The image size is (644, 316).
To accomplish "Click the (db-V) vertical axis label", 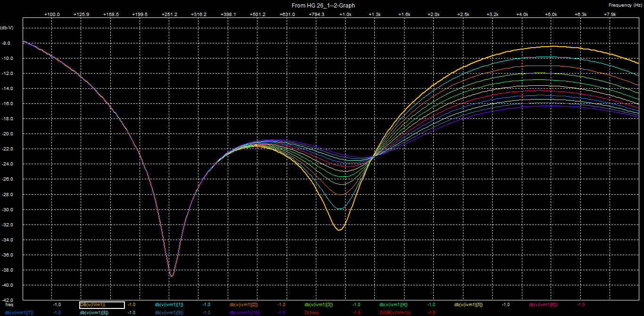I will tap(7, 27).
